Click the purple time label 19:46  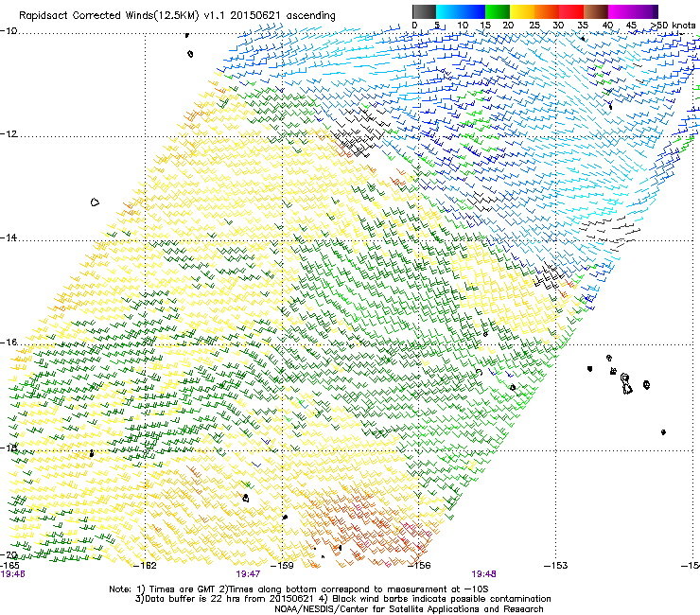click(x=13, y=574)
